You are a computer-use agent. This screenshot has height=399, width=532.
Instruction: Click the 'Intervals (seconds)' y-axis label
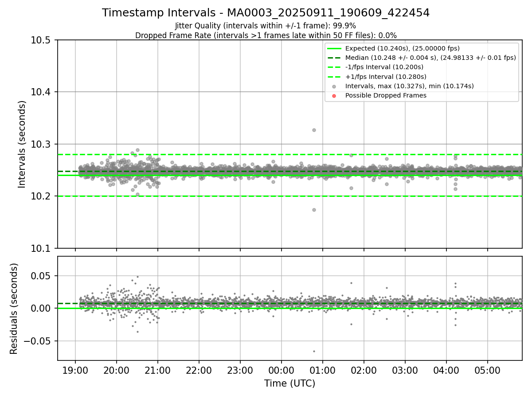[x=22, y=144]
